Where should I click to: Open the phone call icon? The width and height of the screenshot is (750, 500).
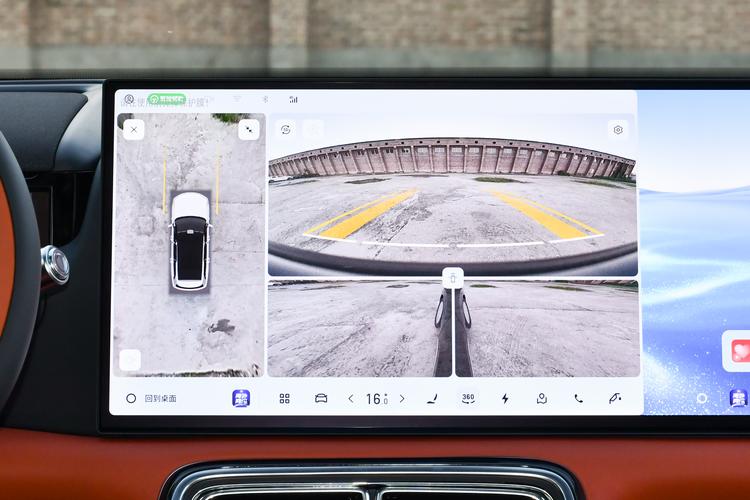(x=578, y=398)
